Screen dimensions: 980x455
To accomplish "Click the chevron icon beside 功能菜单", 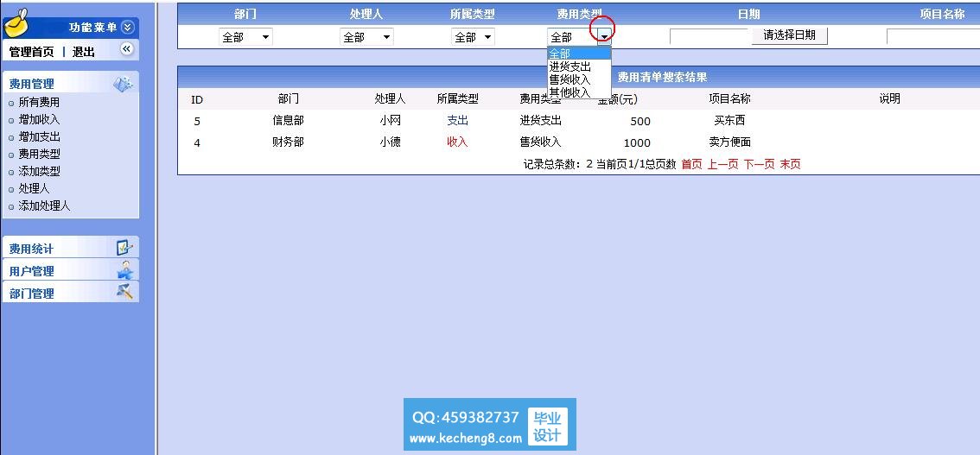I will point(128,27).
